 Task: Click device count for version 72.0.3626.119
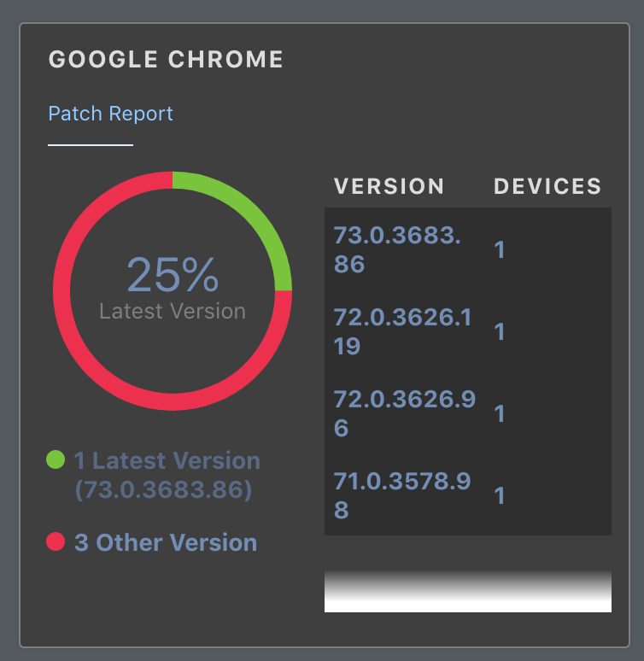500,331
